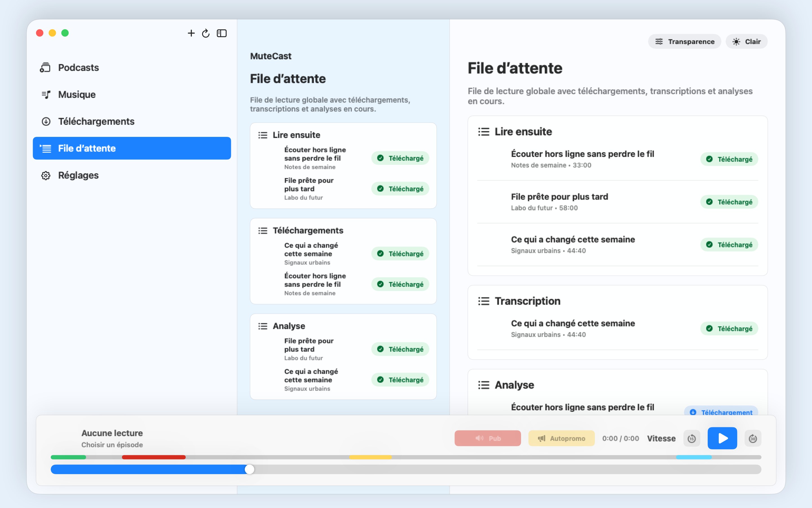Click the light blue segment on segment bar
The image size is (812, 508).
pyautogui.click(x=694, y=457)
